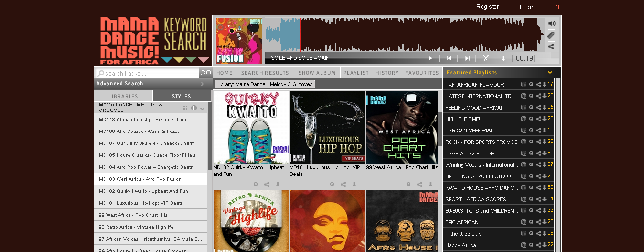Switch library view with the grid icon
This screenshot has height=252, width=644.
[185, 108]
